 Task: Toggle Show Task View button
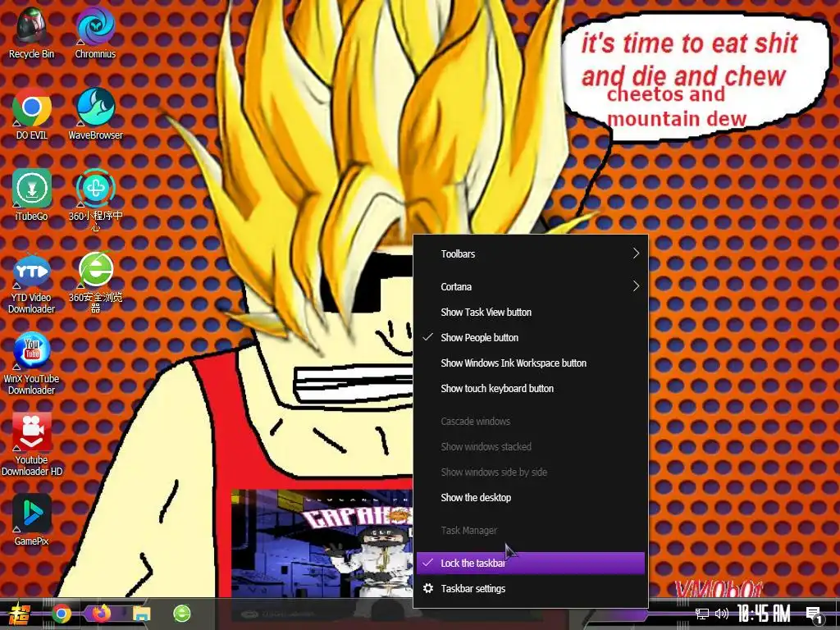[x=531, y=313]
